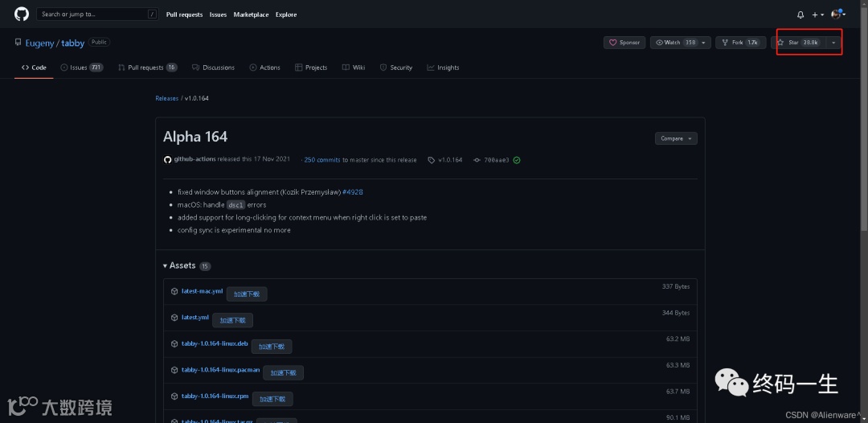Image resolution: width=868 pixels, height=423 pixels.
Task: Open the Eugeny owner link
Action: (x=39, y=43)
